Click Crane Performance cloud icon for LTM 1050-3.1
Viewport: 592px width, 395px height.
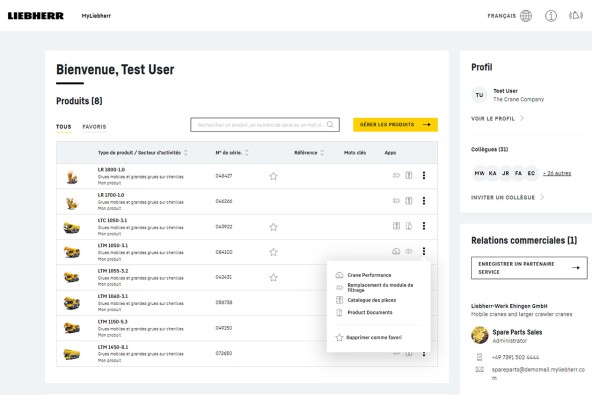[x=396, y=251]
